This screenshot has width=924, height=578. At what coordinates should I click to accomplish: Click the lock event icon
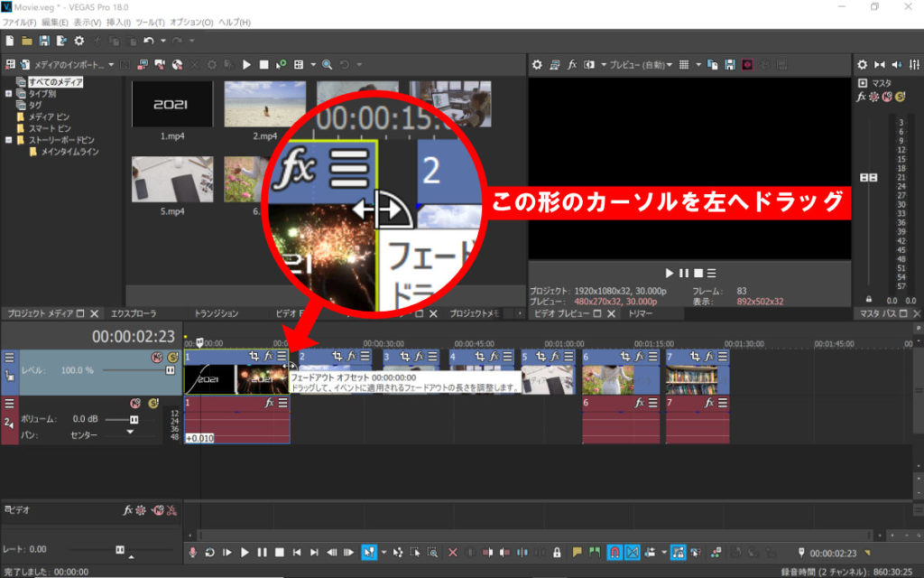[x=557, y=552]
